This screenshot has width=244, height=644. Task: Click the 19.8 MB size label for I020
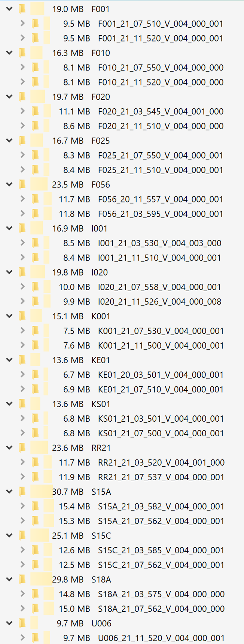pos(68,273)
